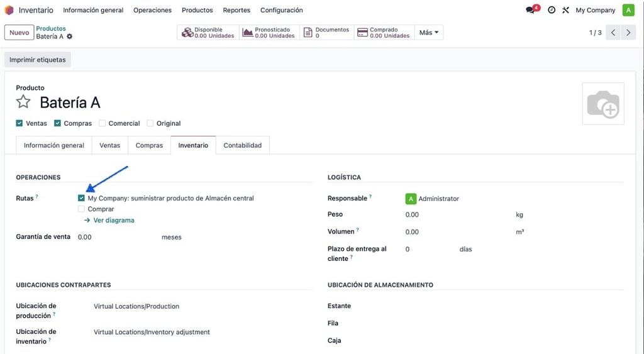Screen dimensions: 644x354
Task: Open Información general top menu
Action: tap(93, 10)
